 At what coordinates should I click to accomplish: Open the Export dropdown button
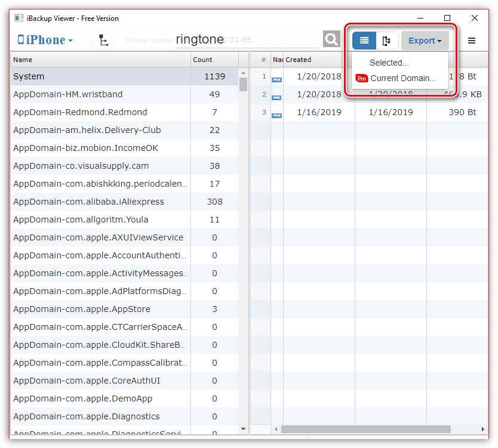click(425, 41)
